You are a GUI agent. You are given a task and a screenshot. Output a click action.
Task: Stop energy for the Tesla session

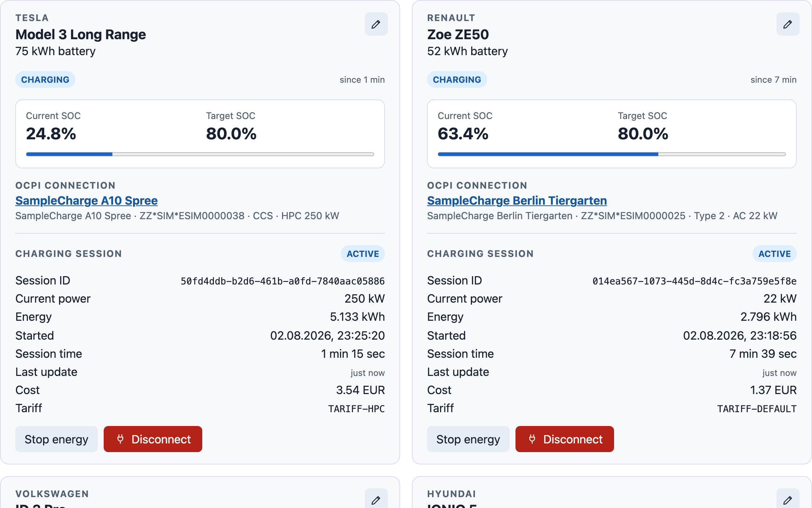pyautogui.click(x=57, y=439)
